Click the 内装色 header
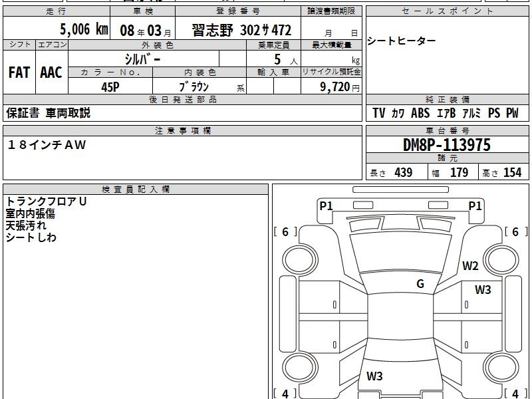532x399 pixels. click(200, 72)
